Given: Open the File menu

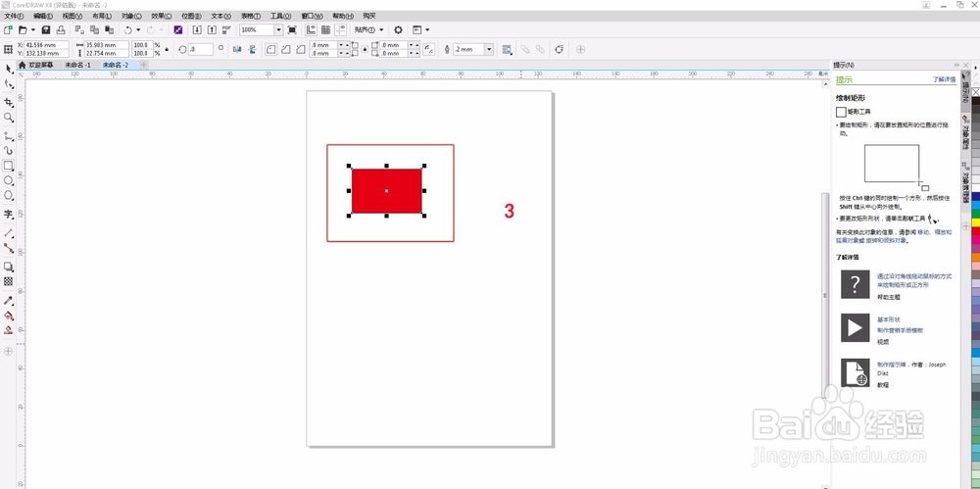Looking at the screenshot, I should (13, 16).
